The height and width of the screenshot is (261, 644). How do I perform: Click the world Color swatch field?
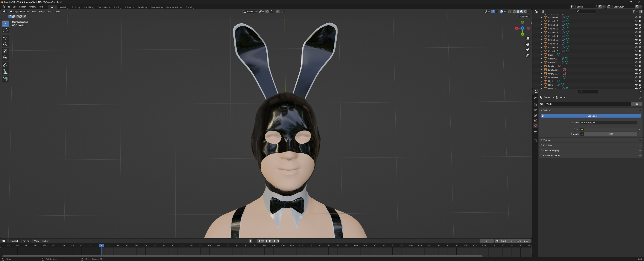610,130
